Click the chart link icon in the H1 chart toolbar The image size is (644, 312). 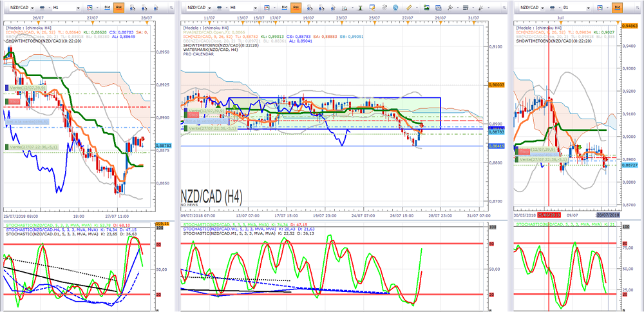point(42,7)
